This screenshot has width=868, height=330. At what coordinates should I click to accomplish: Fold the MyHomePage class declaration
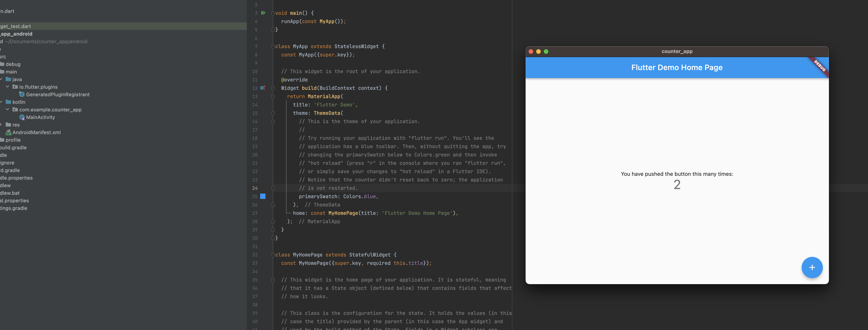point(273,255)
